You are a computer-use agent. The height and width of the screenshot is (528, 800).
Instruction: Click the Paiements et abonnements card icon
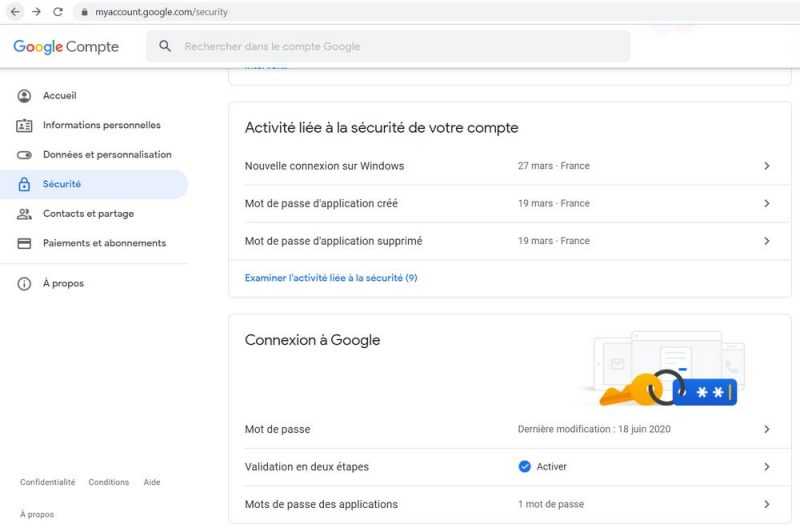[x=24, y=243]
